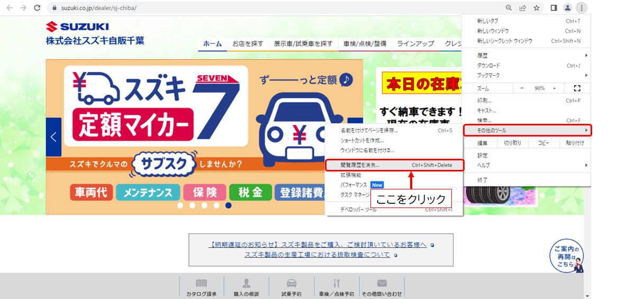The height and width of the screenshot is (299, 644).
Task: Select the second carousel dot
Action: pos(192,205)
